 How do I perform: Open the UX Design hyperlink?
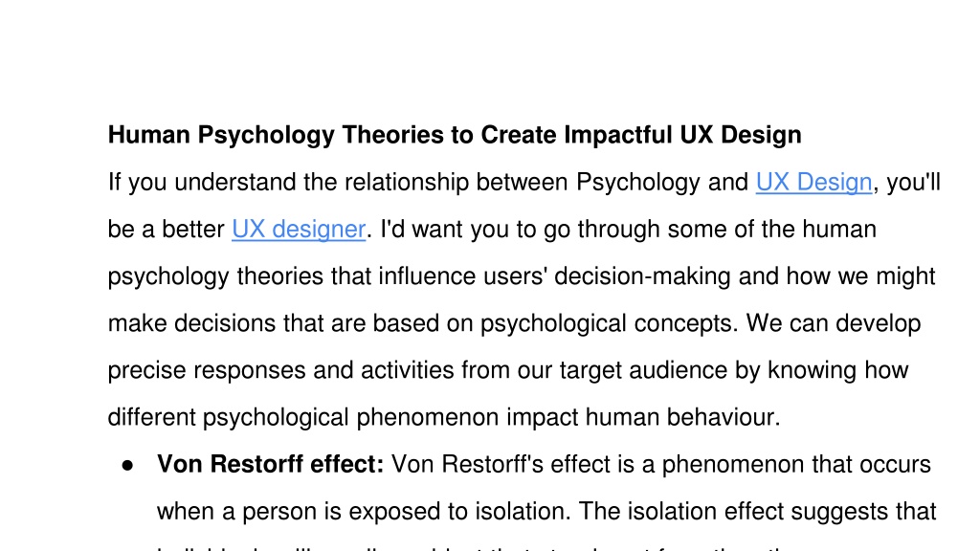tap(813, 183)
